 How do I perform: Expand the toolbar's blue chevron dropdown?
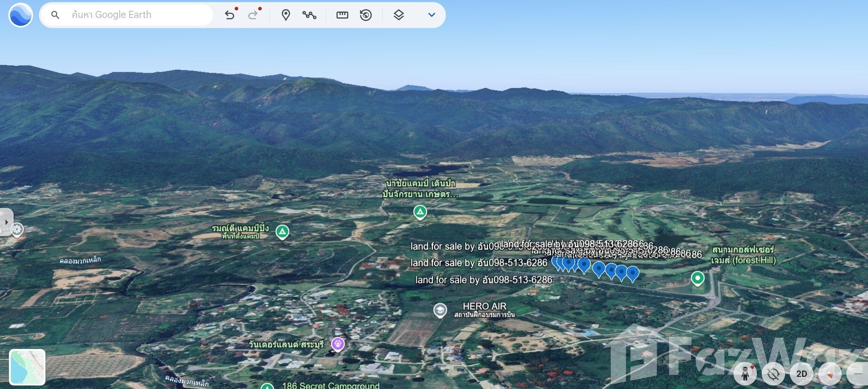coord(431,15)
